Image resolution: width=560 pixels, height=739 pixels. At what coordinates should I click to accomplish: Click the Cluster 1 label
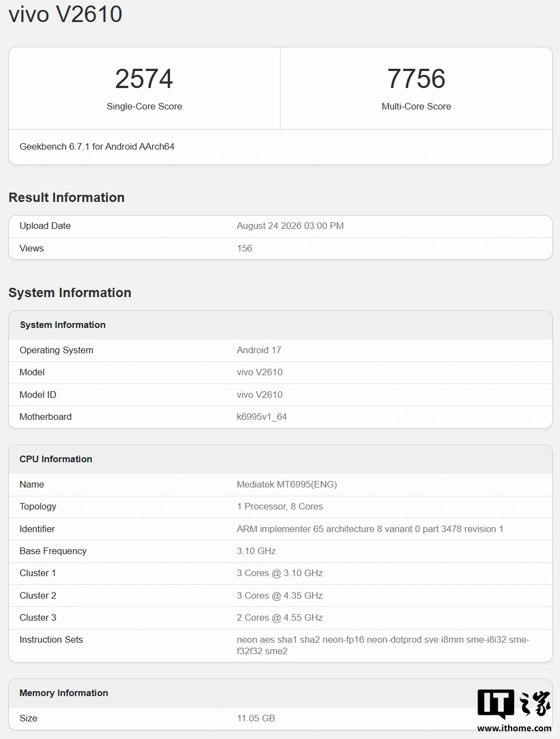pos(38,573)
